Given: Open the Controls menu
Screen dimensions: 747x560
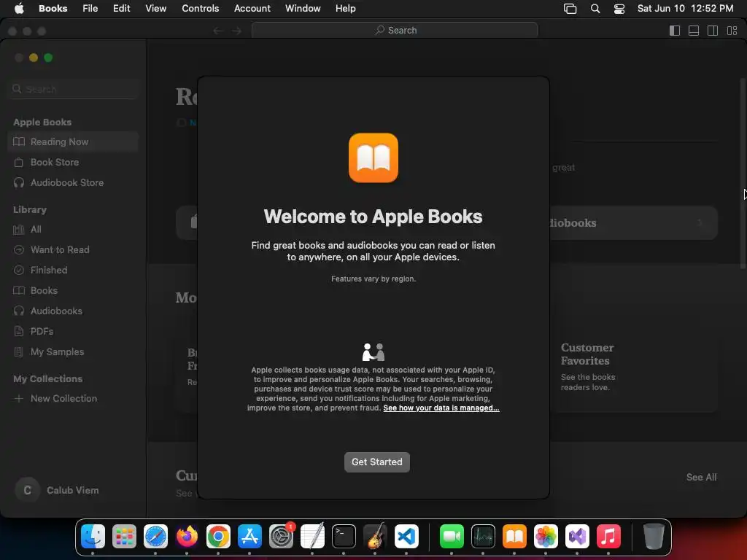Looking at the screenshot, I should 200,9.
